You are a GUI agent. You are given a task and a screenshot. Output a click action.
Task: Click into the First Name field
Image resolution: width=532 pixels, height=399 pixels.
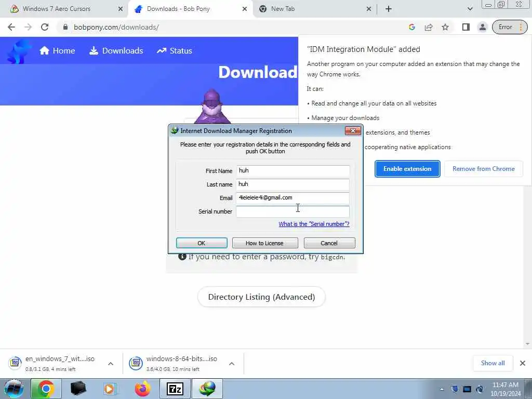[293, 170]
